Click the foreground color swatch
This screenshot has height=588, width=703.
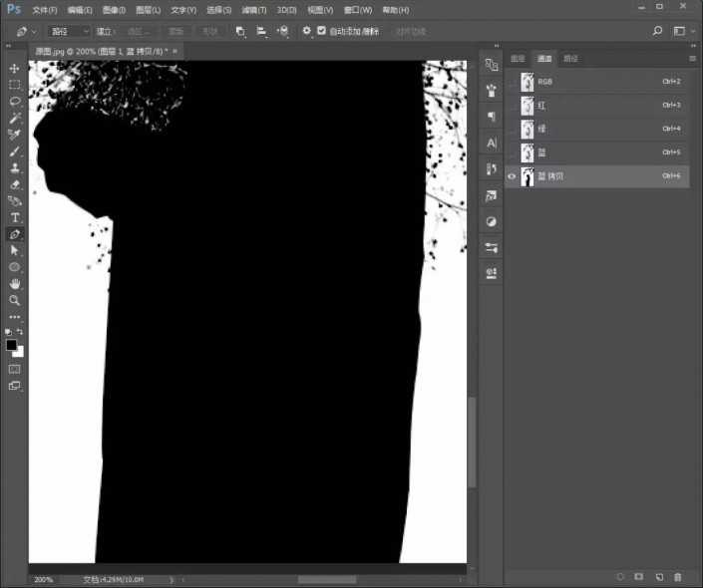tap(11, 345)
